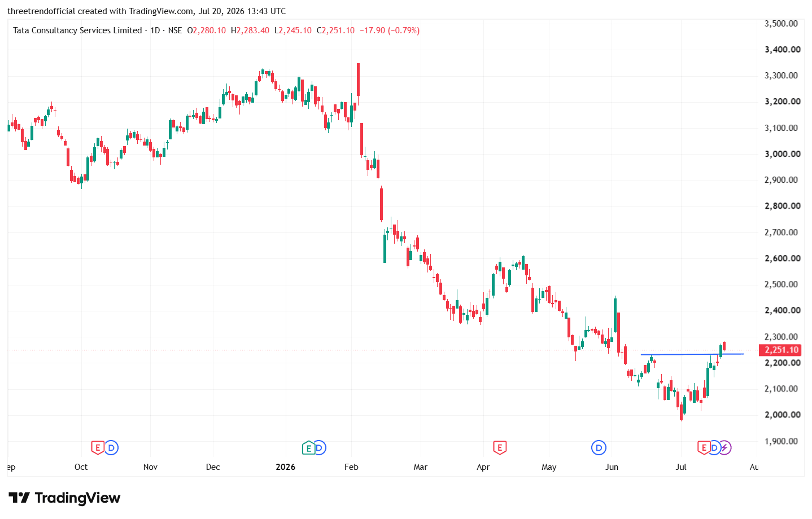Viewport: 812px width, 519px height.
Task: Click the Jun label on the time axis
Action: pyautogui.click(x=612, y=467)
